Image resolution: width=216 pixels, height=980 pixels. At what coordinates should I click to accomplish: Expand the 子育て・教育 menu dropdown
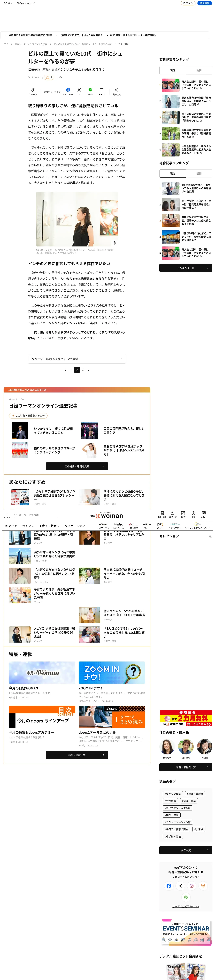[49, 526]
